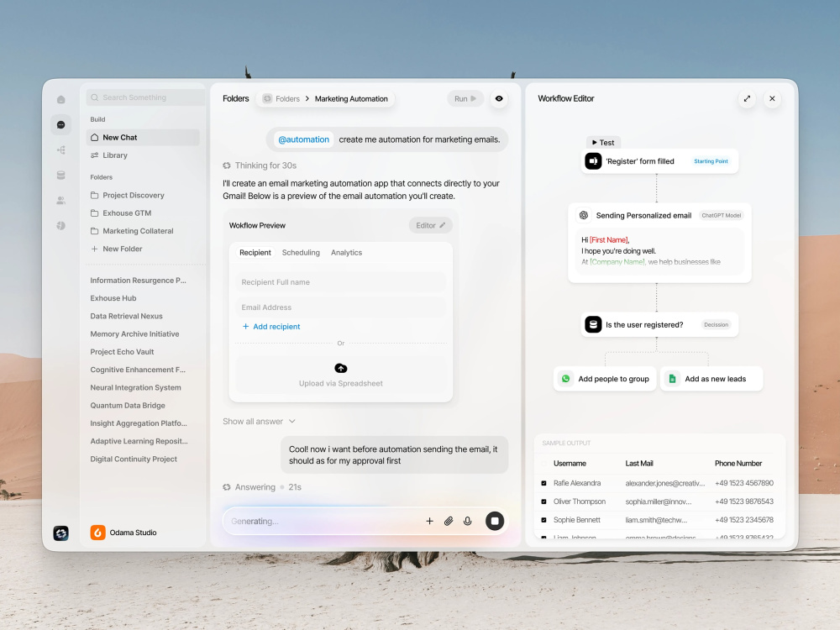Viewport: 840px width, 630px height.
Task: Open the Project Discovery folder
Action: pyautogui.click(x=128, y=195)
